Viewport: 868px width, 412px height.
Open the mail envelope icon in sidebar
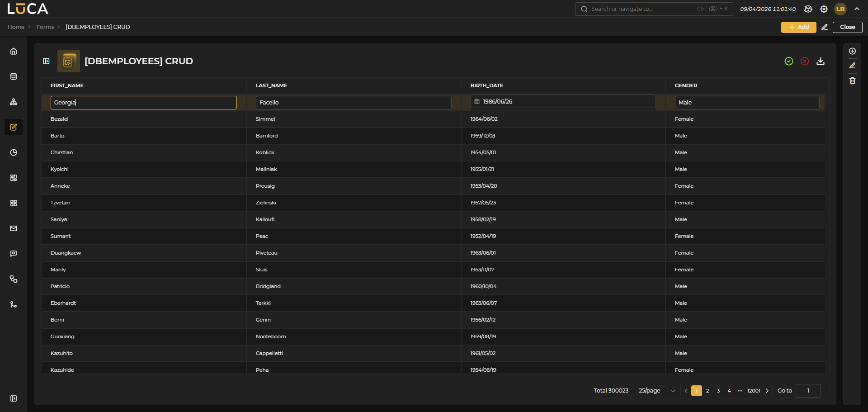pos(14,228)
